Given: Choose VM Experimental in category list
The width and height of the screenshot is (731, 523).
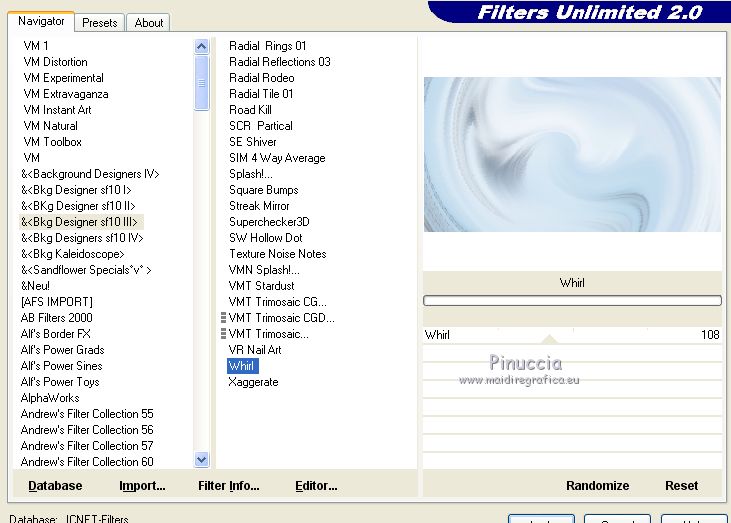Looking at the screenshot, I should click(x=63, y=78).
